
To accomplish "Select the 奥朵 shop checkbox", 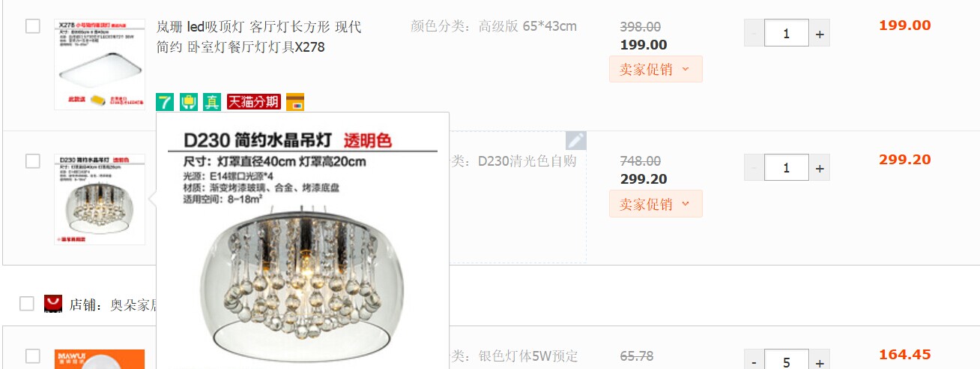I will 27,304.
